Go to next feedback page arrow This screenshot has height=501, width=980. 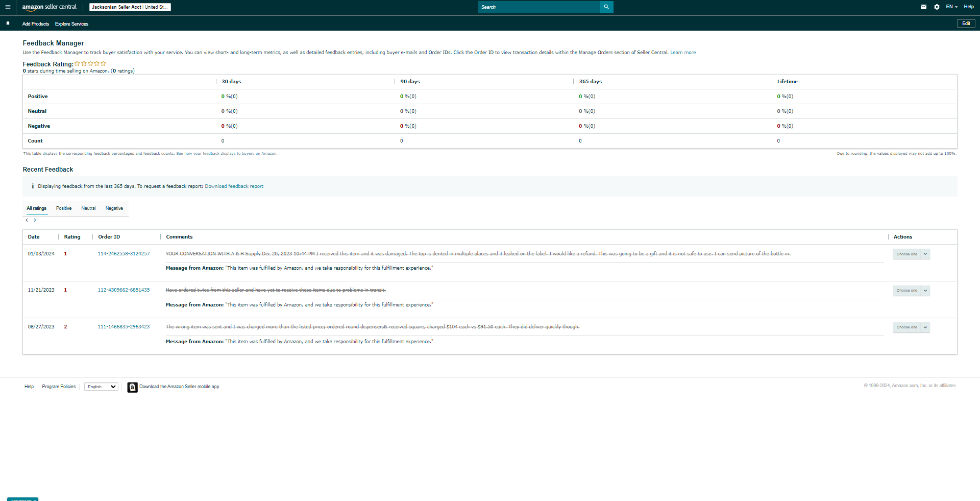click(x=35, y=220)
